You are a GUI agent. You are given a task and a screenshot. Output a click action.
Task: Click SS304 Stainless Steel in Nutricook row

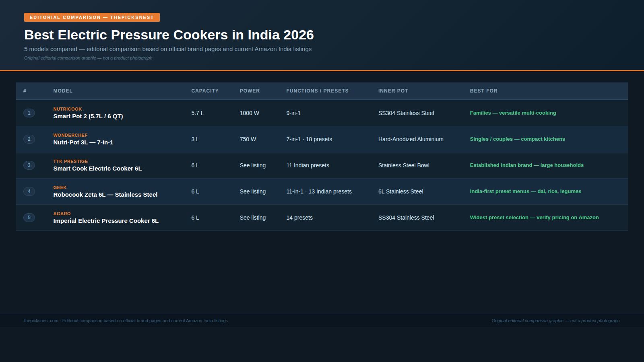pos(406,113)
